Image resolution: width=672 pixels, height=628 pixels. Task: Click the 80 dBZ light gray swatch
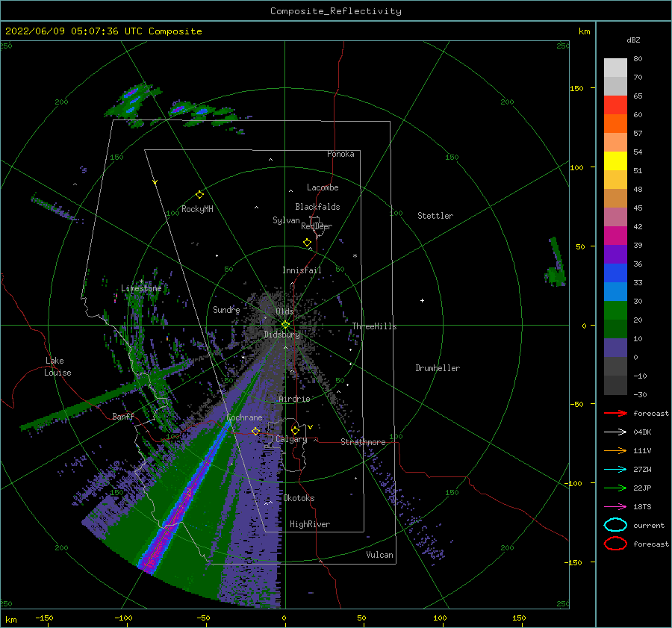pos(615,67)
